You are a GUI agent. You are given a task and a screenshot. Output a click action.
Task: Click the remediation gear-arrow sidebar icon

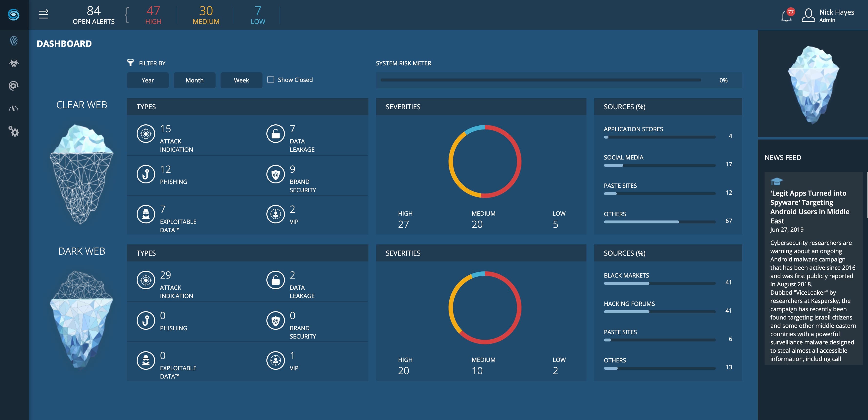click(x=13, y=86)
